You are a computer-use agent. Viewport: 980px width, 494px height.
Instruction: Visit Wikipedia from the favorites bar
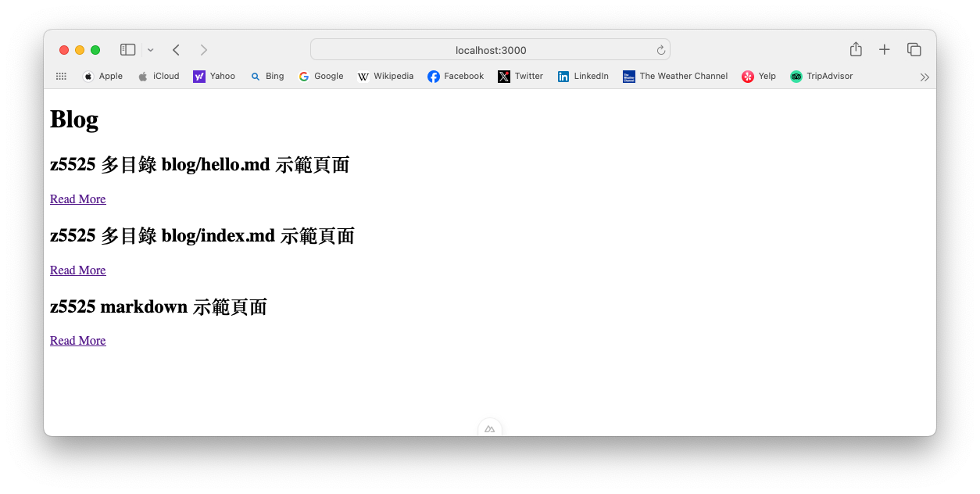pos(385,76)
